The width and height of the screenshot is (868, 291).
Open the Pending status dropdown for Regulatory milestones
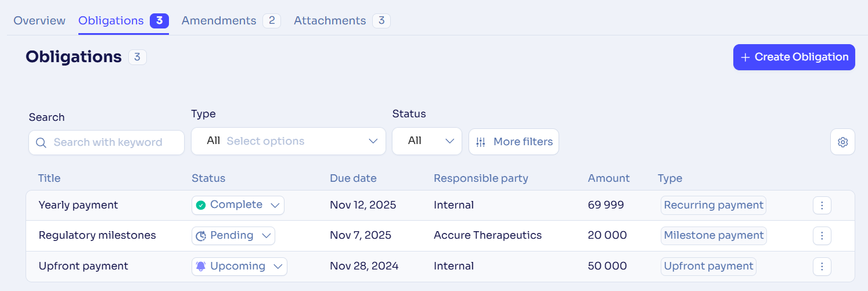[233, 236]
